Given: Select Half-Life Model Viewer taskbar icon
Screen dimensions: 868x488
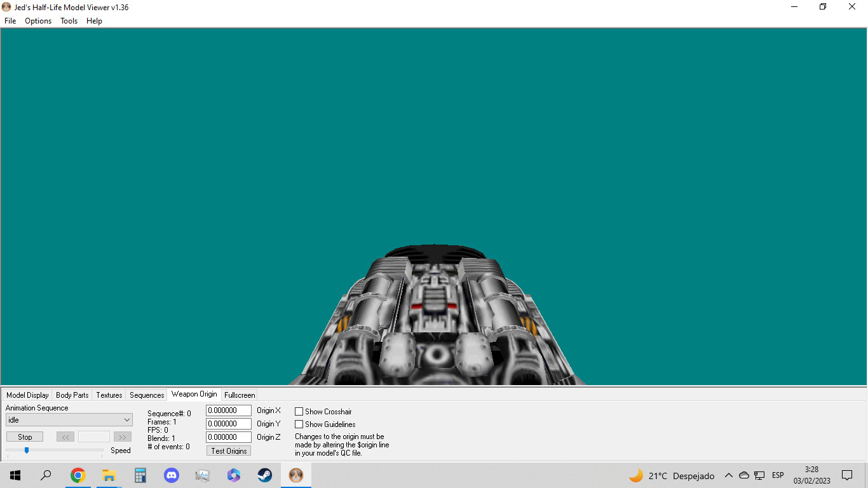Looking at the screenshot, I should [296, 475].
